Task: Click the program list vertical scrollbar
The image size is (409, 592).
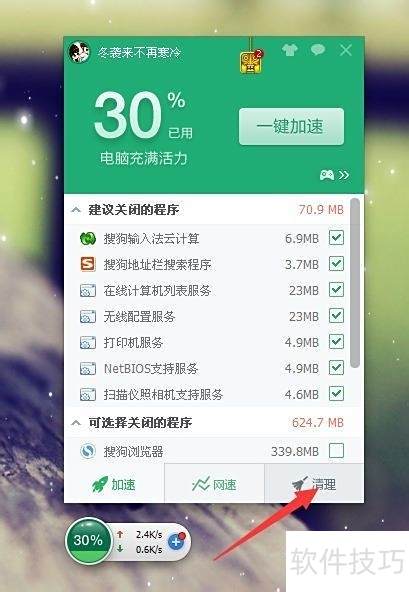Action: click(355, 282)
